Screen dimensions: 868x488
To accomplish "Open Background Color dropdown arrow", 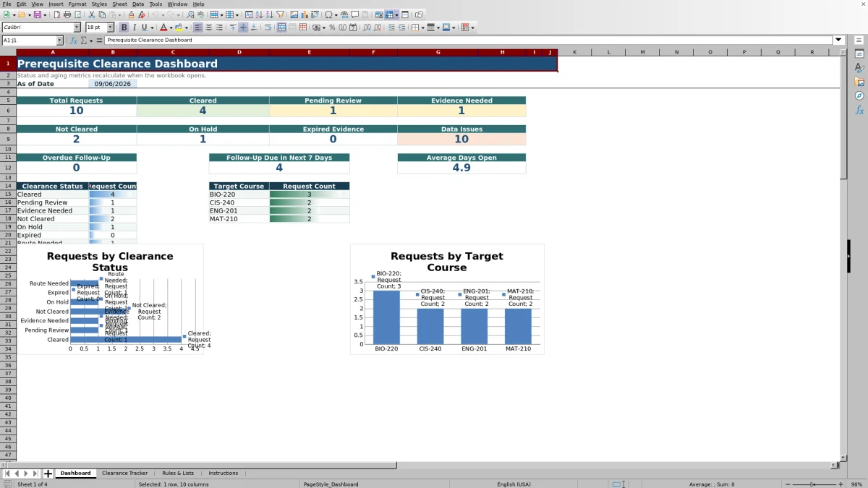I will point(186,27).
